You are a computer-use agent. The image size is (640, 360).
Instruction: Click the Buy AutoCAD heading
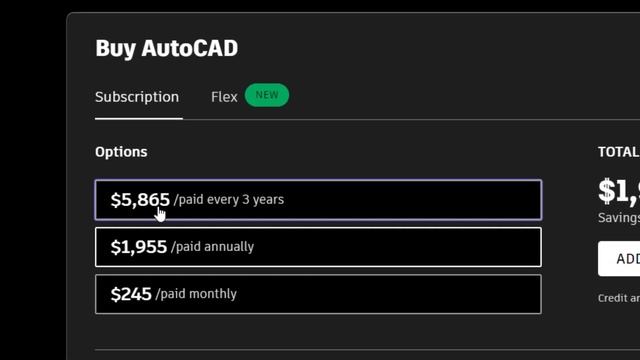click(167, 49)
